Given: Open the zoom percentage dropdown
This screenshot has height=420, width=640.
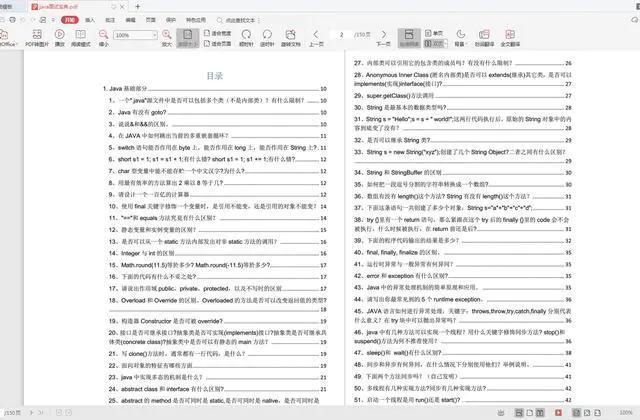Looking at the screenshot, I should pyautogui.click(x=154, y=35).
